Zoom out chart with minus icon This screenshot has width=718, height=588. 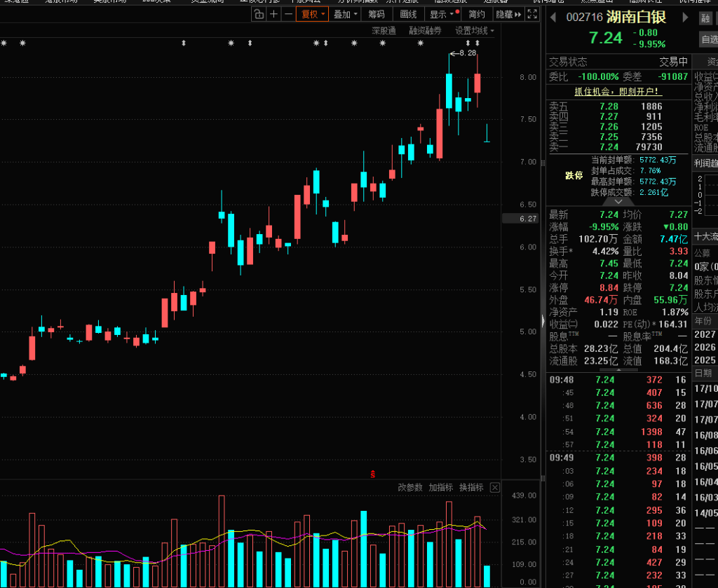point(288,14)
